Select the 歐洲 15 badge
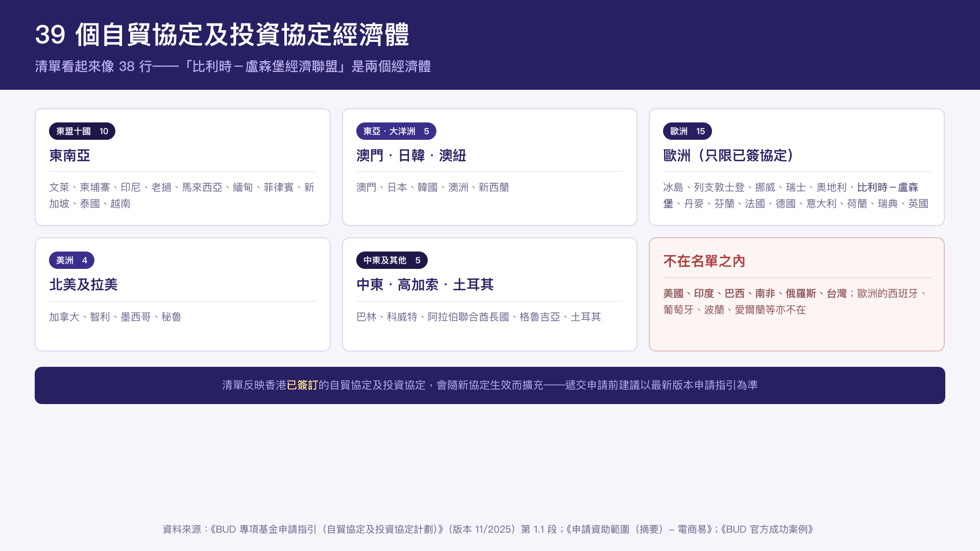 (x=688, y=131)
